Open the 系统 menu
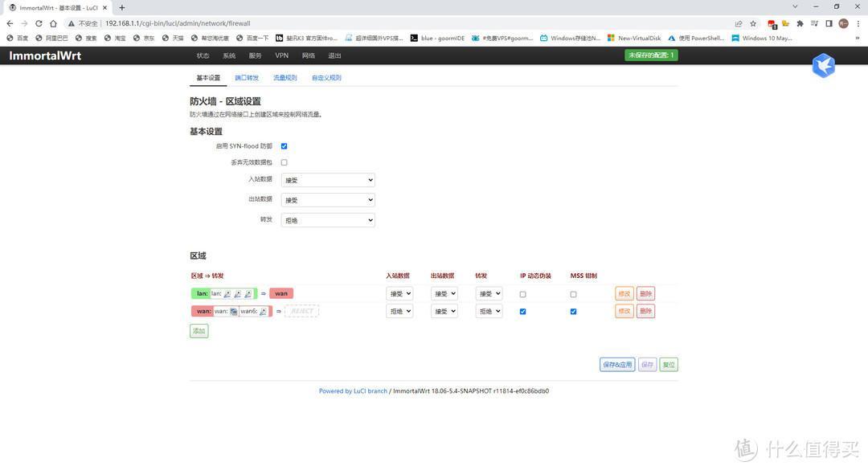The height and width of the screenshot is (470, 868). coord(229,55)
